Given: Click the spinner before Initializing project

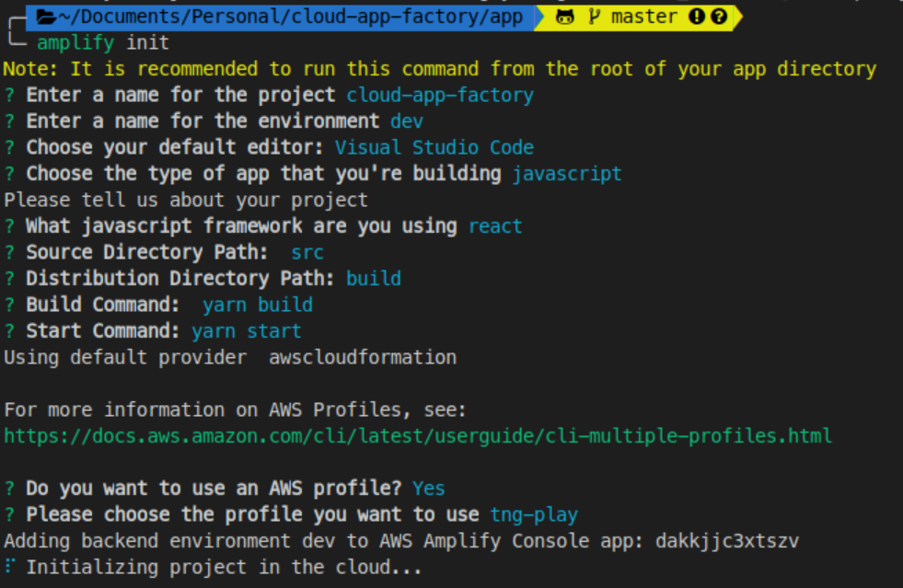Looking at the screenshot, I should click(x=9, y=566).
